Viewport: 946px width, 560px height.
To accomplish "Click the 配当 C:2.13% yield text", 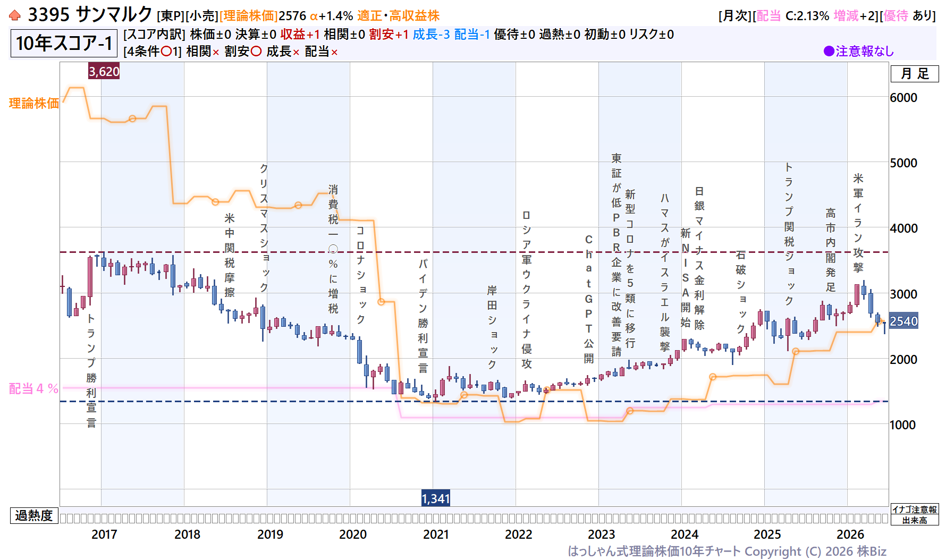I will pyautogui.click(x=792, y=16).
